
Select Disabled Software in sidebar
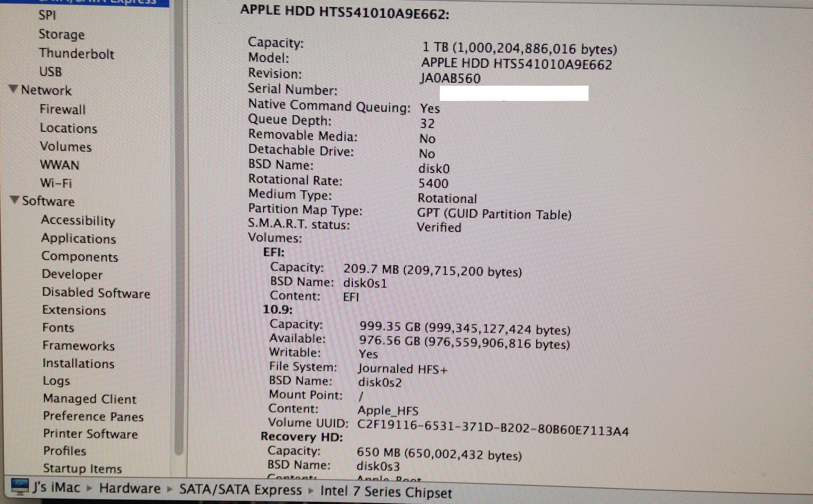pos(96,293)
